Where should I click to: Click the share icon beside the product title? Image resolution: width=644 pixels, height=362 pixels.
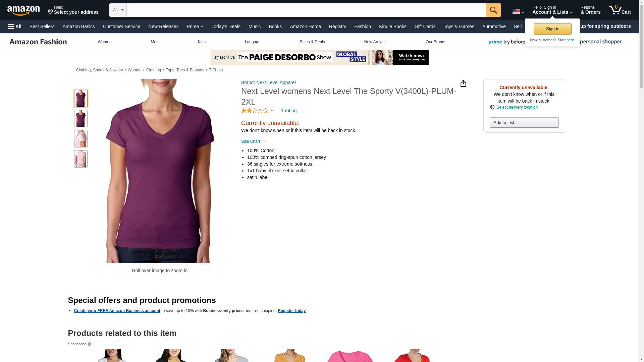463,83
